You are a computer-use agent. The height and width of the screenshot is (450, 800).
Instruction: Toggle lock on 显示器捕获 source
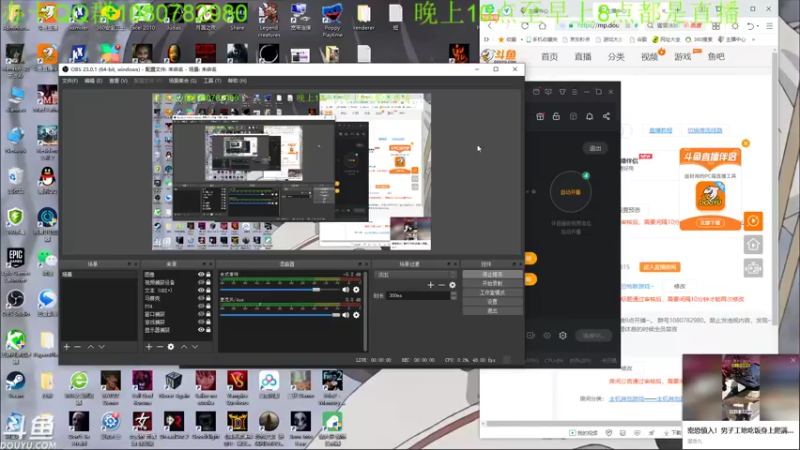point(208,330)
